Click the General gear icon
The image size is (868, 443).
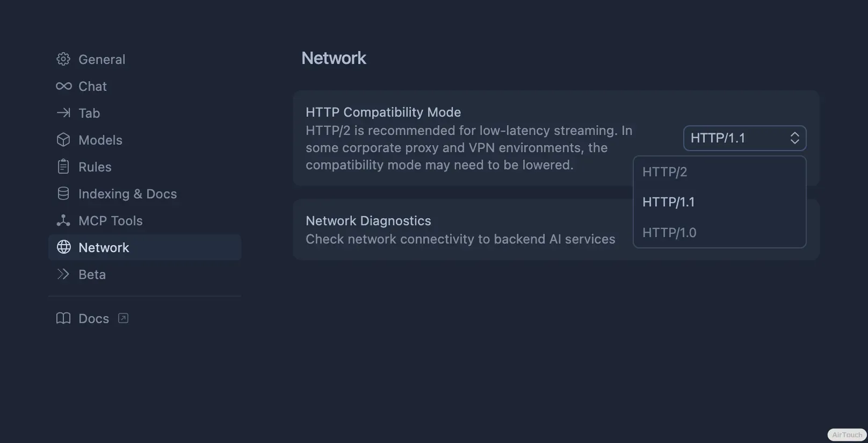tap(63, 59)
